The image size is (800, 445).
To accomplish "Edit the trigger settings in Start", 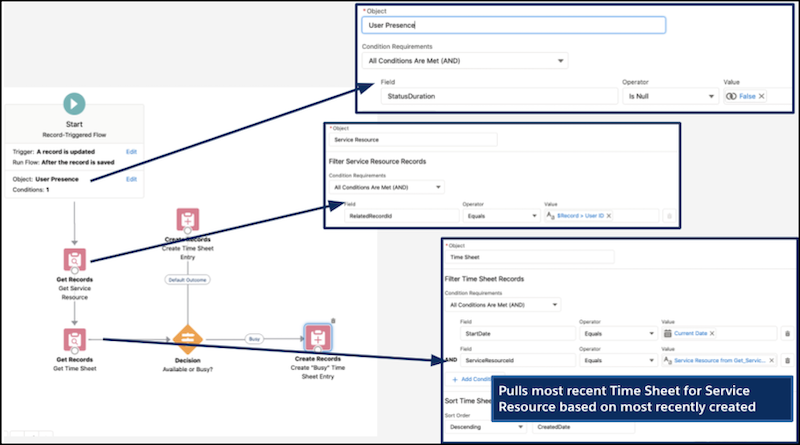I will (131, 152).
